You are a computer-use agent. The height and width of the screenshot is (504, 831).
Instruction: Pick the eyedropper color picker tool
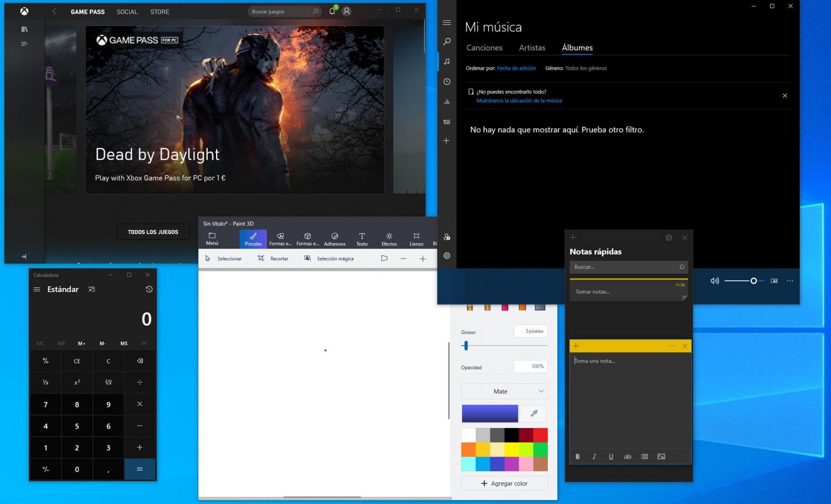[534, 413]
